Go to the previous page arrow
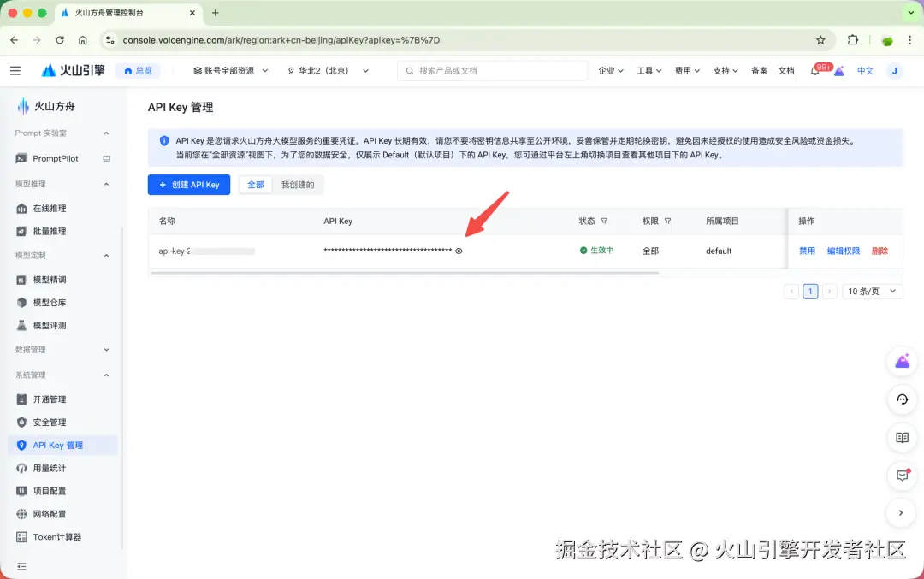 tap(791, 292)
